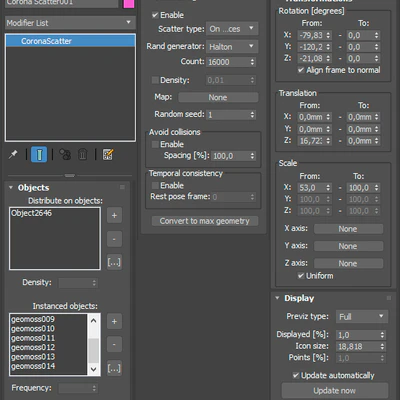This screenshot has height=400, width=400.
Task: Open the Scatter type dropdown
Action: pos(232,29)
